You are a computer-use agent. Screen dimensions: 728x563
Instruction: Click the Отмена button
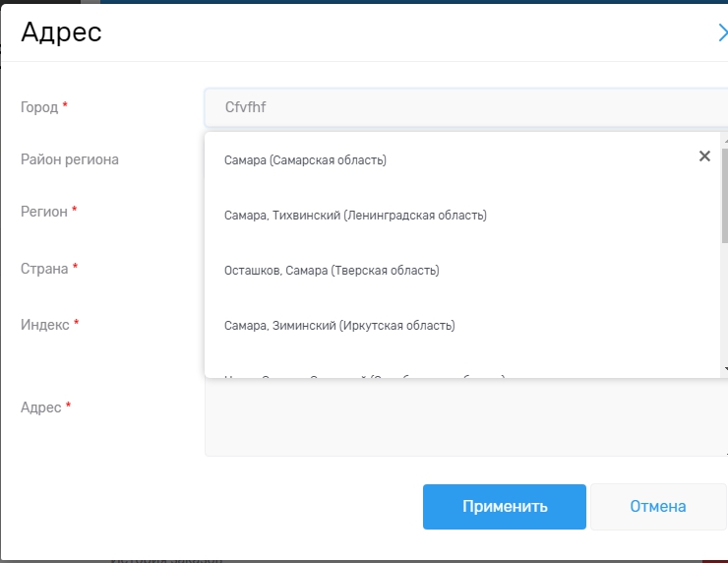pyautogui.click(x=657, y=507)
